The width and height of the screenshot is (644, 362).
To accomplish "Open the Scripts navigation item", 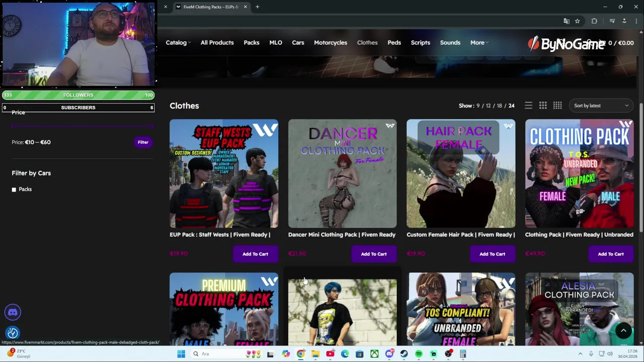I will coord(421,43).
